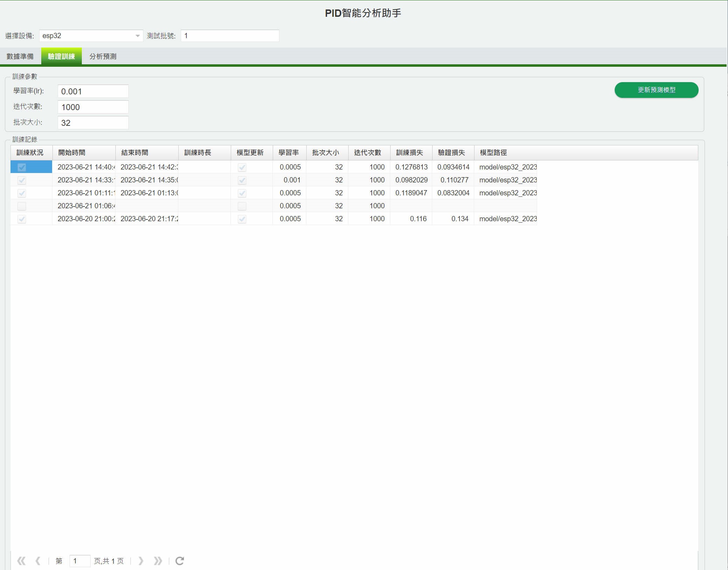The image size is (728, 570).
Task: Go to first page of training records
Action: 21,561
